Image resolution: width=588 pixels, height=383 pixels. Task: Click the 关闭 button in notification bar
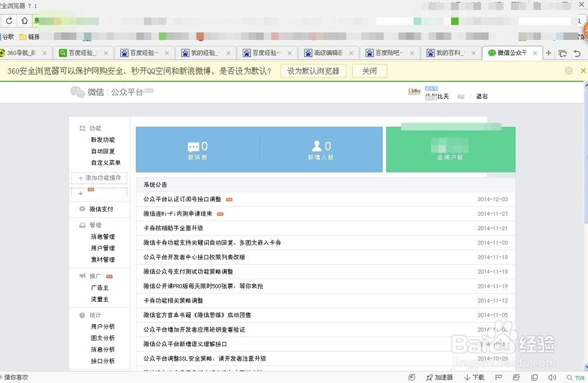pyautogui.click(x=369, y=71)
